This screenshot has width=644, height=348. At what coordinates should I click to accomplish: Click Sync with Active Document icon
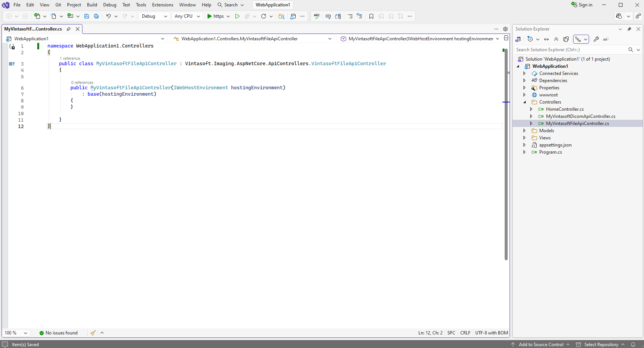546,39
